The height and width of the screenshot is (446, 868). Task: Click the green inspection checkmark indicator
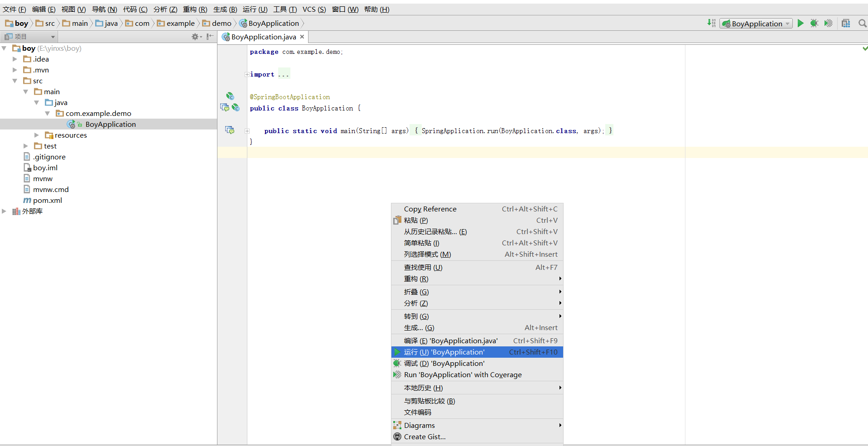(x=865, y=48)
